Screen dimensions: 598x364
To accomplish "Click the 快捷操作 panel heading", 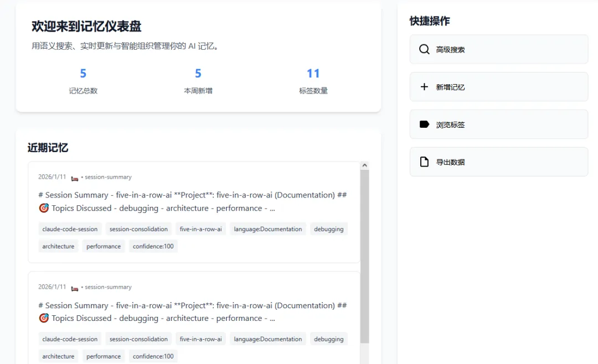I will coord(430,21).
